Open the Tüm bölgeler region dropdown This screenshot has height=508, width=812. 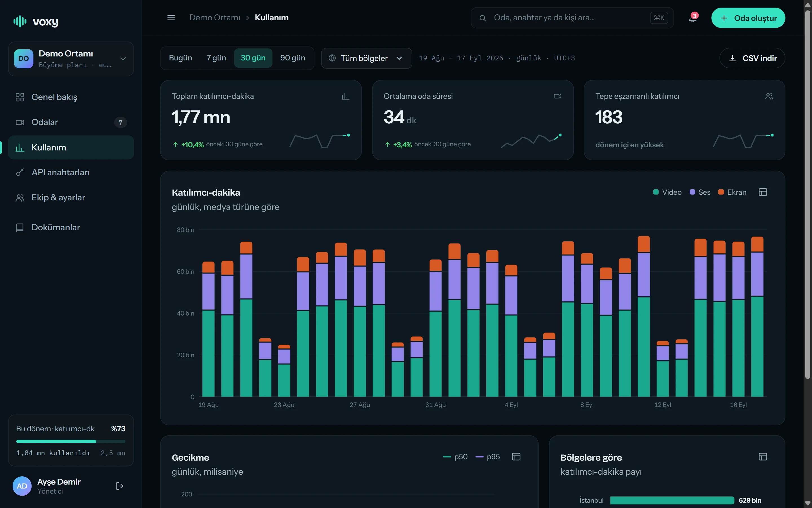367,58
